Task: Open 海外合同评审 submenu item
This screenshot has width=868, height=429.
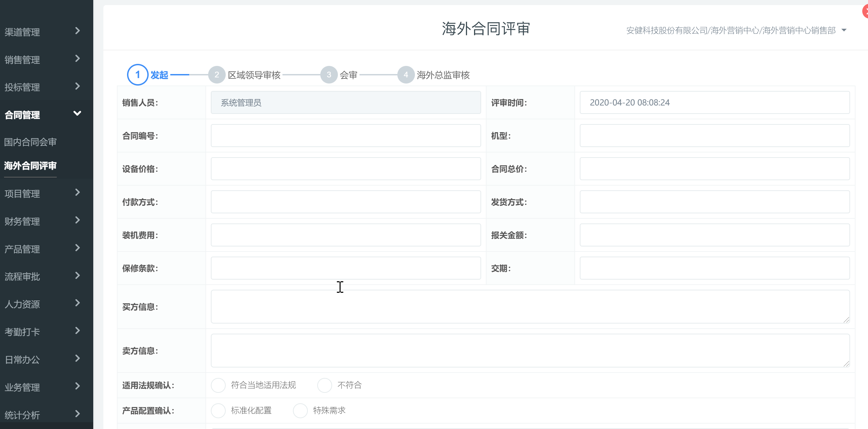Action: 30,166
